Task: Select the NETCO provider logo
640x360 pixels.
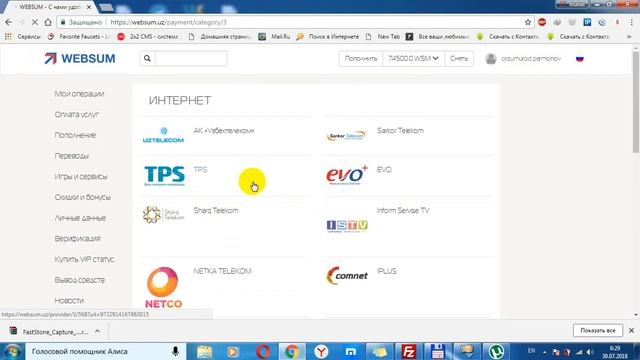Action: (x=163, y=287)
